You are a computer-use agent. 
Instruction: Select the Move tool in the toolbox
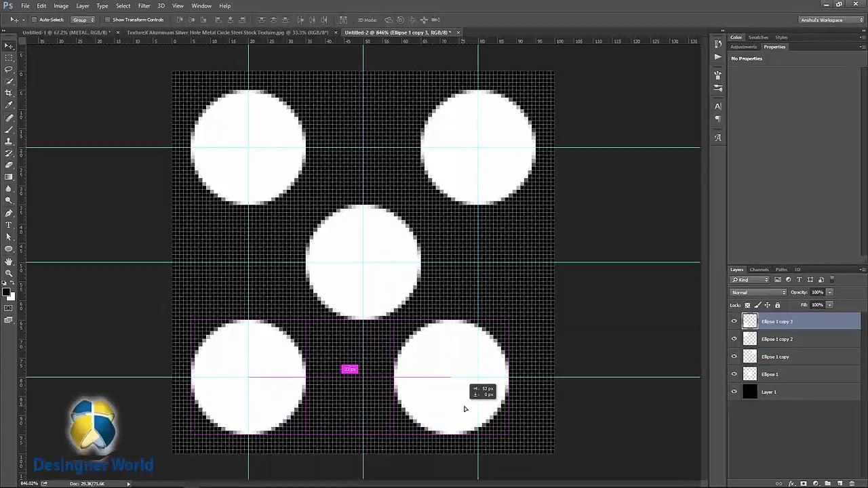click(9, 45)
